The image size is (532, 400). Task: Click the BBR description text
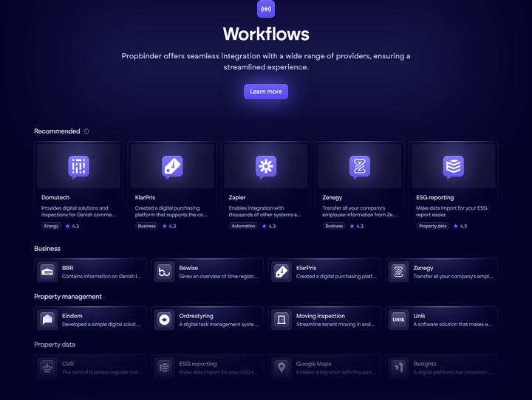(101, 276)
